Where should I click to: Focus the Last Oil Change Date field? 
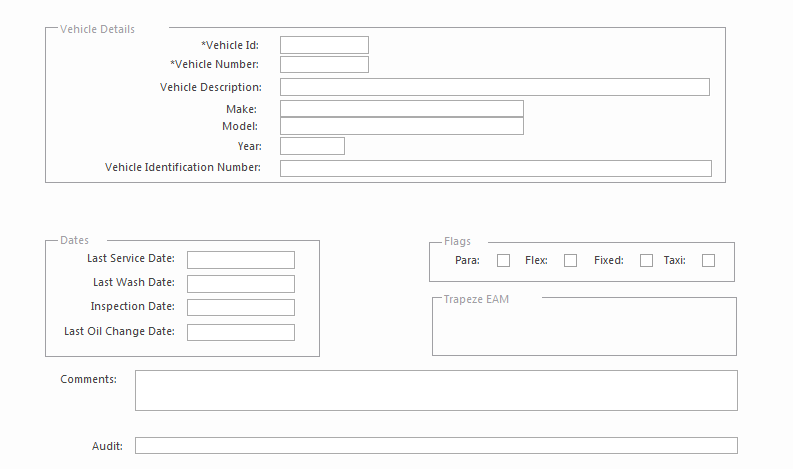pyautogui.click(x=240, y=332)
